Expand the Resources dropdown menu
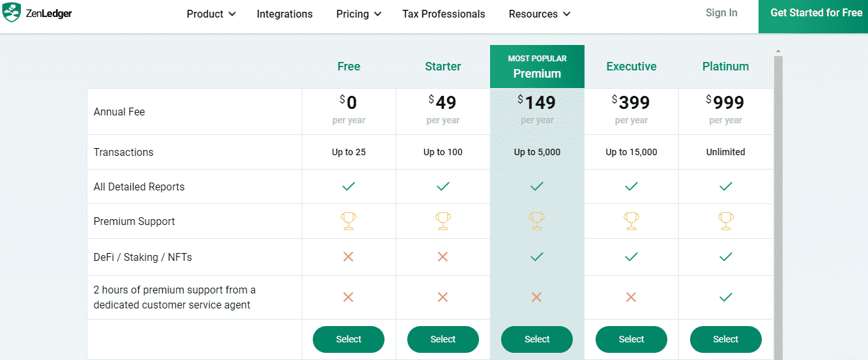 tap(540, 14)
